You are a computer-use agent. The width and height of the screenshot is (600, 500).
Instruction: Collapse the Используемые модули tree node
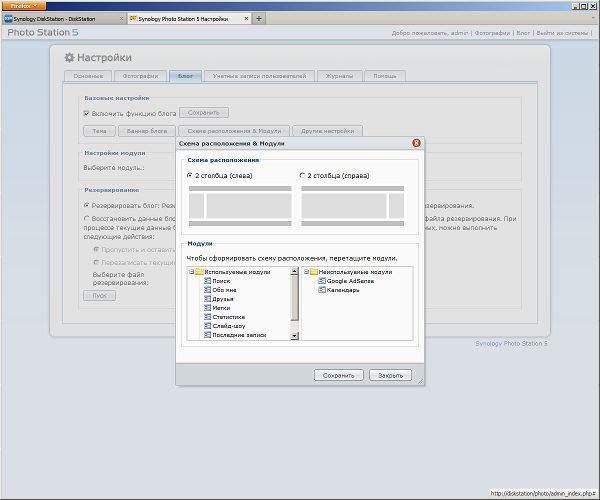click(x=191, y=272)
